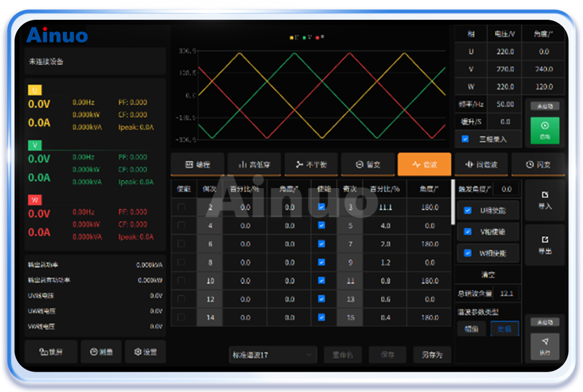This screenshot has width=583, height=392.
Task: Open the 测量 measurement view
Action: (101, 352)
